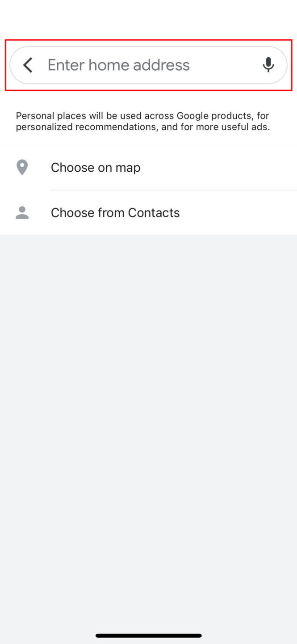Tap the home indicator bar at bottom

click(x=148, y=635)
